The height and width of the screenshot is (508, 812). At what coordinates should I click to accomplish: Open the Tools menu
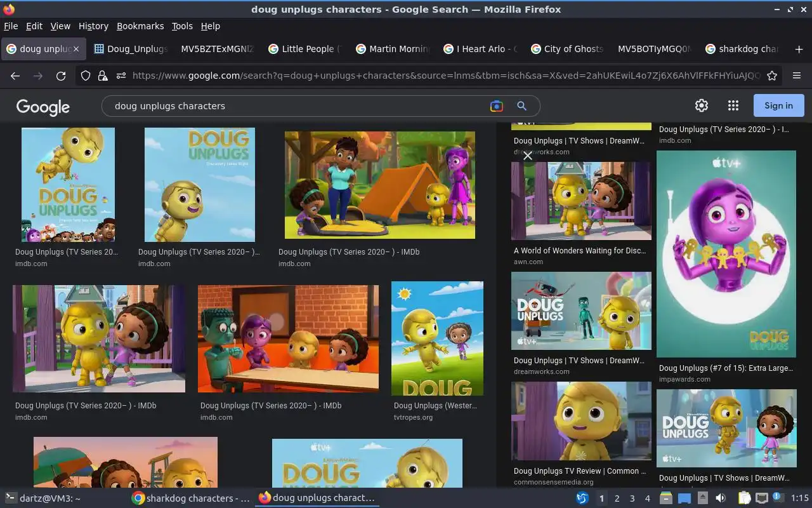(x=182, y=26)
